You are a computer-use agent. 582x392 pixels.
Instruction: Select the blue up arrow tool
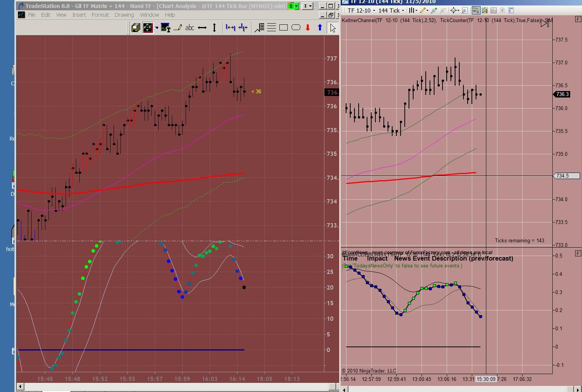(x=320, y=27)
